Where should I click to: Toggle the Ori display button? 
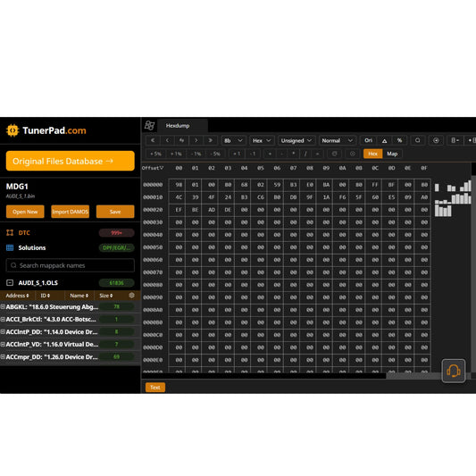point(368,140)
